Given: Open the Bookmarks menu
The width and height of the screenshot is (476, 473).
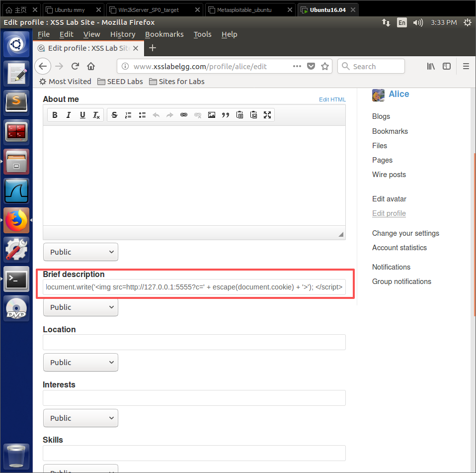Looking at the screenshot, I should coord(164,34).
